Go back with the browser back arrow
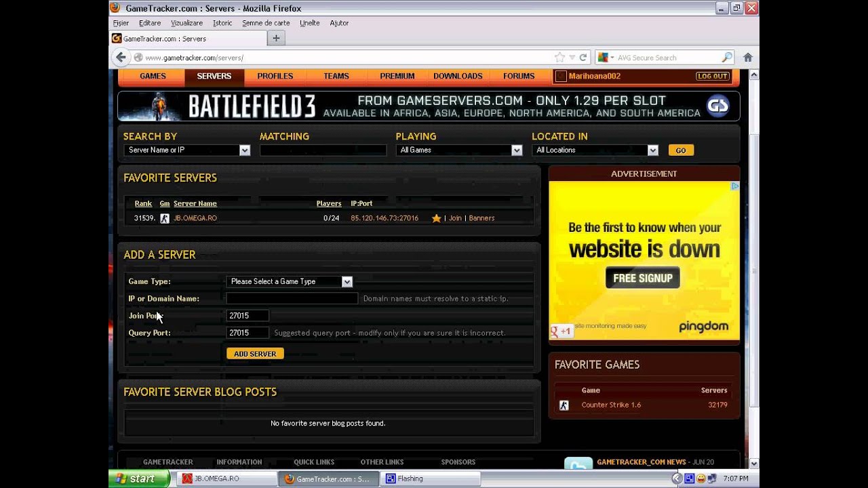868x488 pixels. [x=121, y=58]
